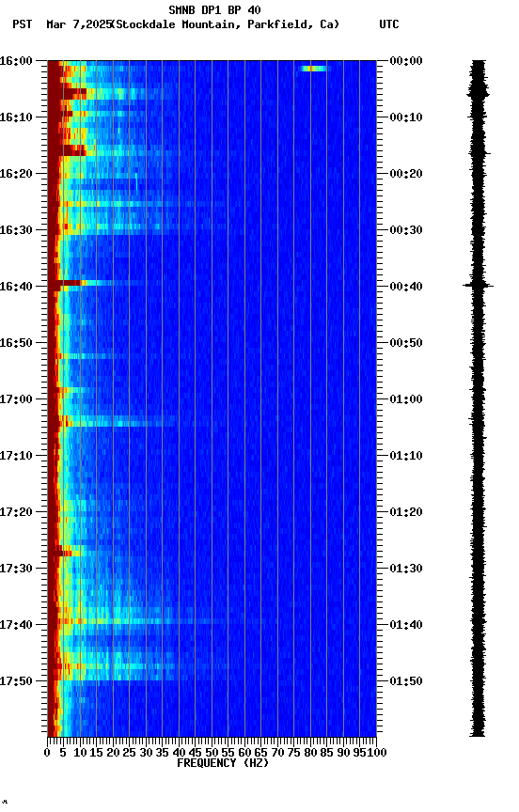Click the Stockdale Mountain, Parkfield, Ca label
The image size is (519, 812).
pos(226,24)
